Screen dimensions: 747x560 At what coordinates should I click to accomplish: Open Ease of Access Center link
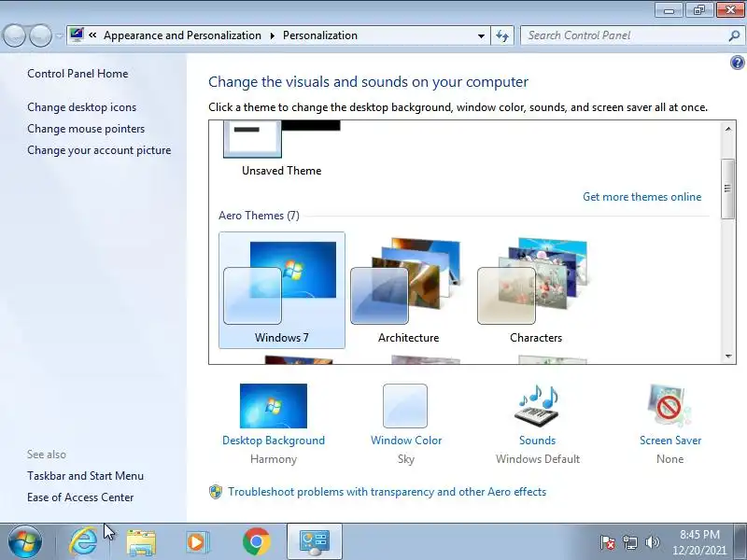click(x=80, y=497)
